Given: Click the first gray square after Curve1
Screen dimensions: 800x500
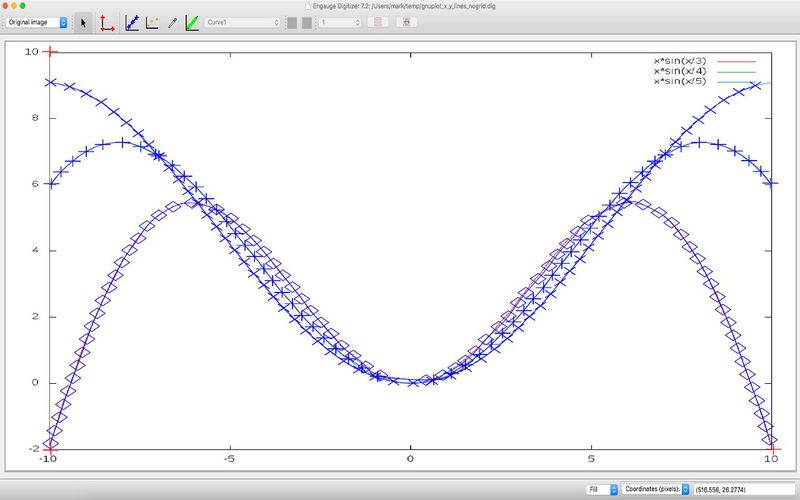Looking at the screenshot, I should coord(292,22).
